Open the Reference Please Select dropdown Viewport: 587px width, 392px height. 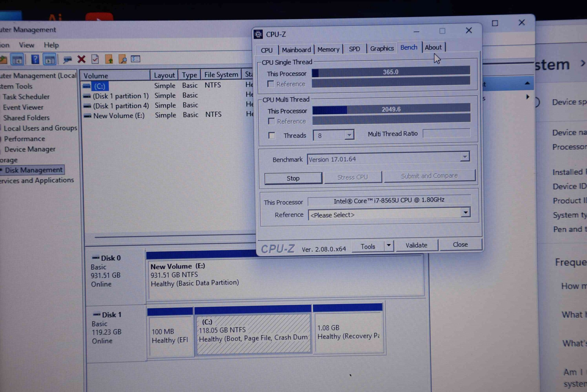pyautogui.click(x=465, y=213)
